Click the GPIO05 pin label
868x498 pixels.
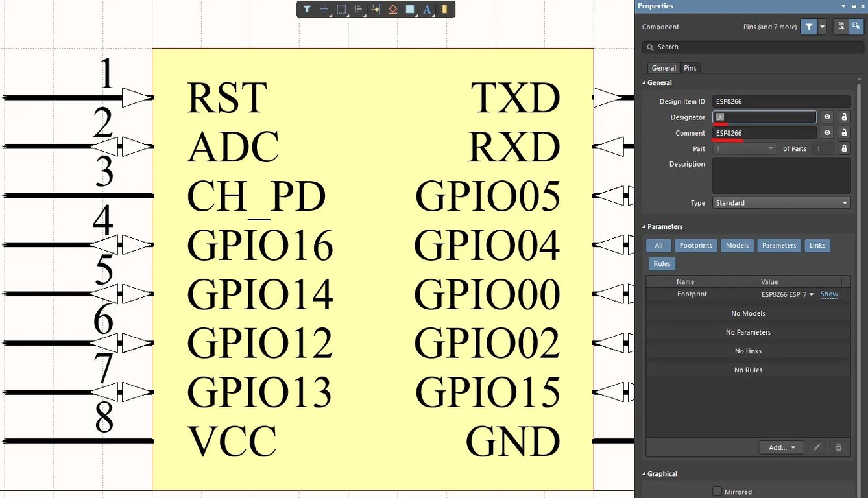pos(488,196)
